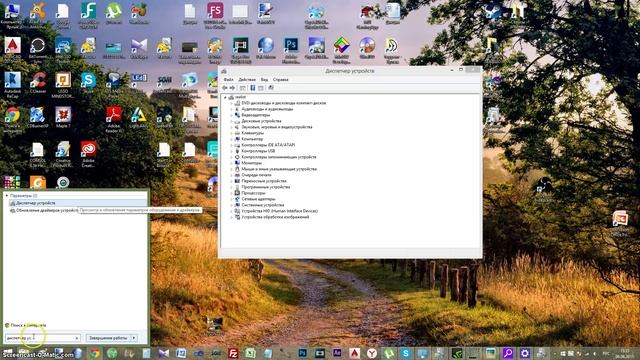Viewport: 640px width, 360px height.
Task: Open the CCleaner desktop shortcut
Action: 38,83
